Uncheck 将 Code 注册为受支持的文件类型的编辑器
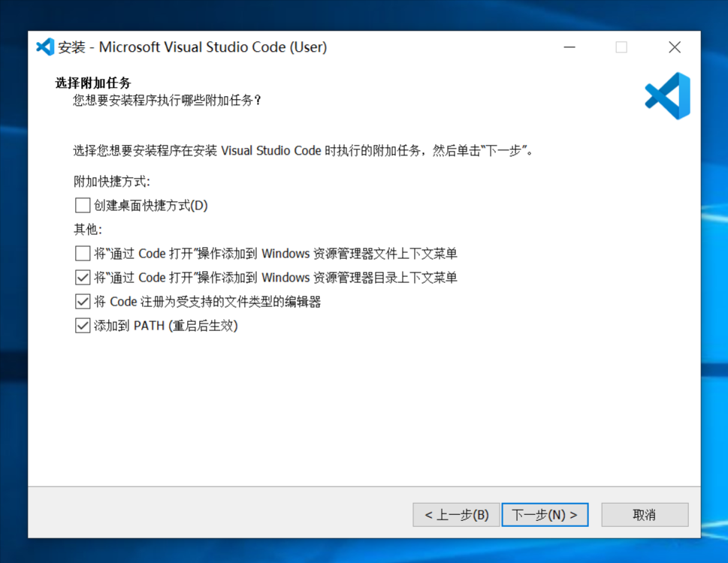Screen dimensions: 728x563 (83, 302)
